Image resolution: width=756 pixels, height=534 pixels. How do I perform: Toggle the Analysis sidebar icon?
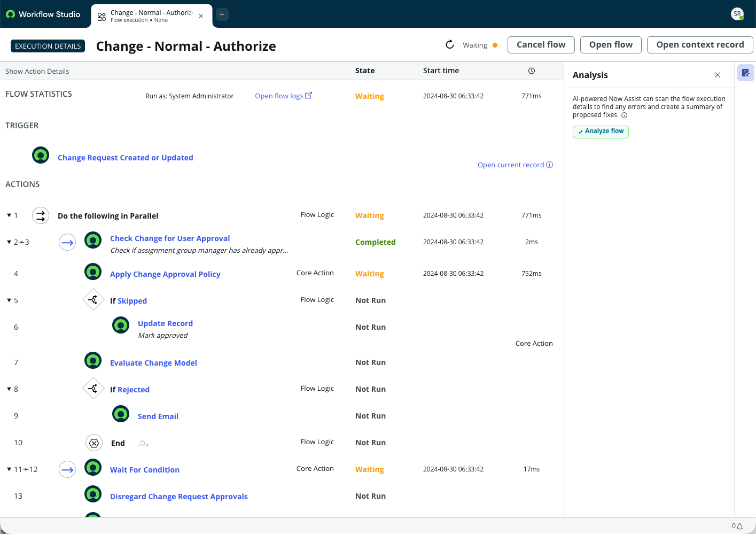746,73
